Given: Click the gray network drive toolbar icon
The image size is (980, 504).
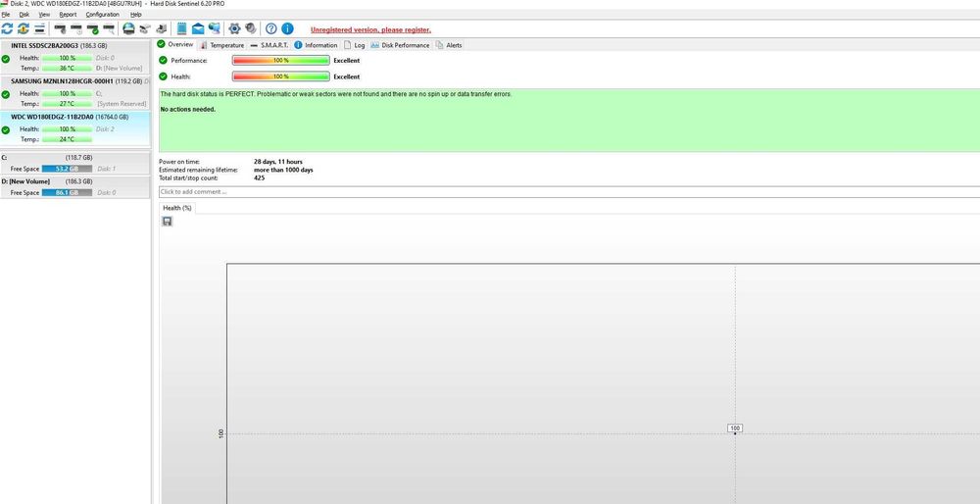Looking at the screenshot, I should coord(145,28).
